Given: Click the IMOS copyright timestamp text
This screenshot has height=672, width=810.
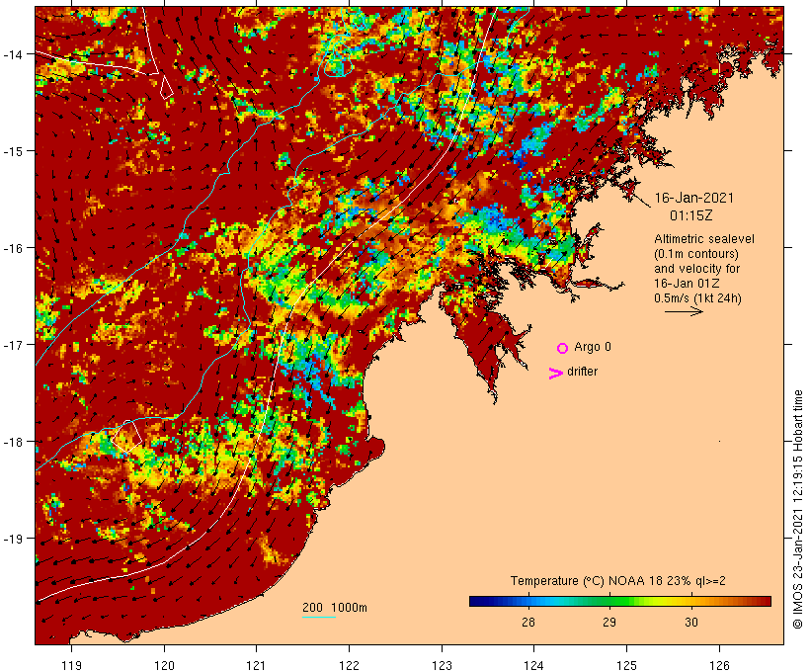Looking at the screenshot, I should point(798,509).
